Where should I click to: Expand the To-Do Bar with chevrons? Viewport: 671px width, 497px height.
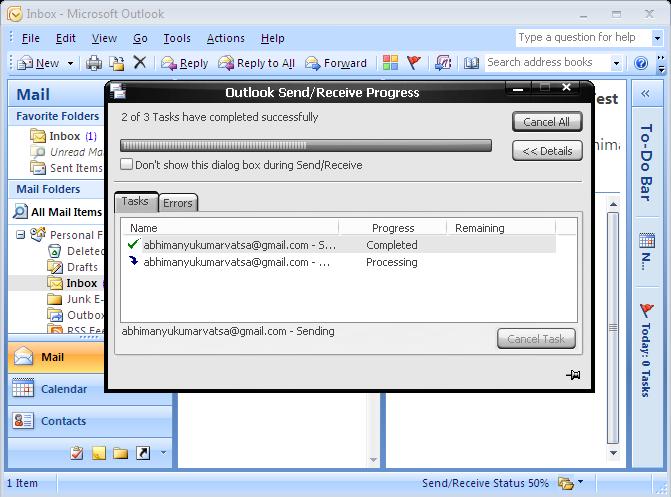(x=645, y=93)
